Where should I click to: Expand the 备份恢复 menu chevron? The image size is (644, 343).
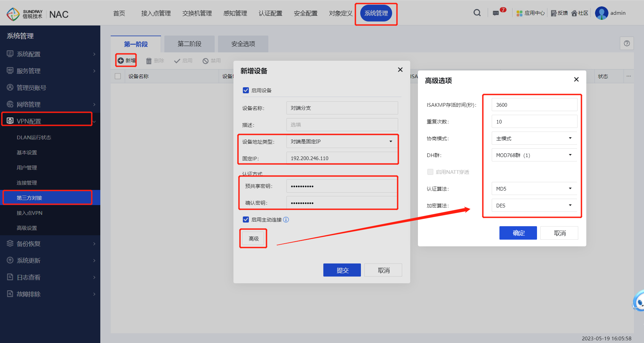coord(94,244)
